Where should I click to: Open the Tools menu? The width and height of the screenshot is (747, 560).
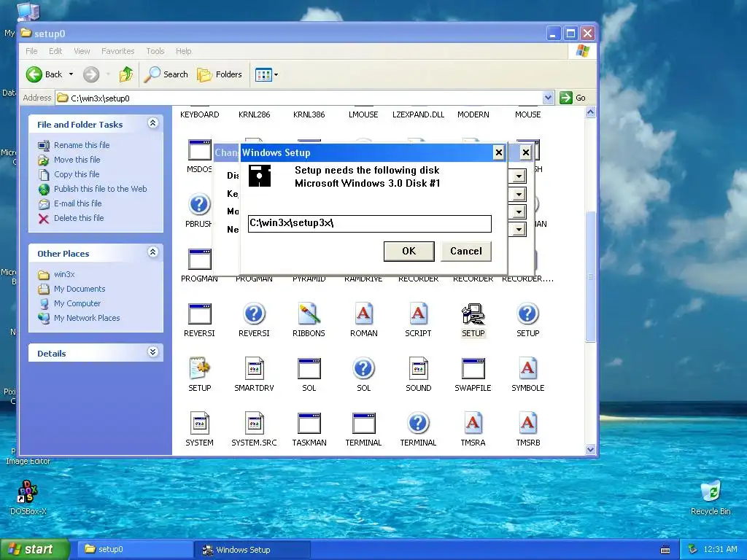(155, 51)
